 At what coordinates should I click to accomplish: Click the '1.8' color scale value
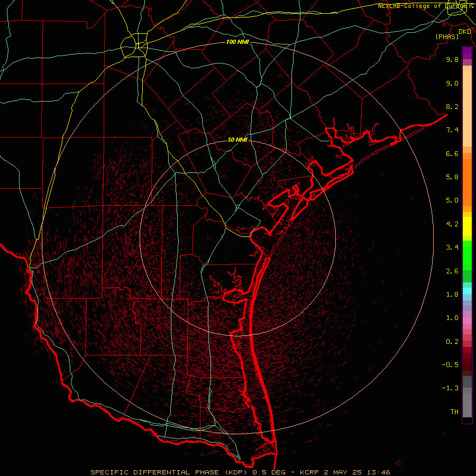click(452, 295)
